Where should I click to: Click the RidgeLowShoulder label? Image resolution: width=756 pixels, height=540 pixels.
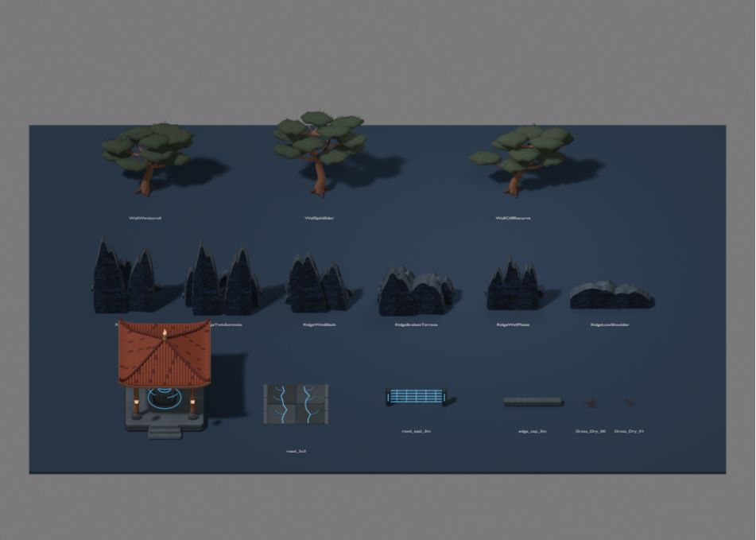(610, 324)
